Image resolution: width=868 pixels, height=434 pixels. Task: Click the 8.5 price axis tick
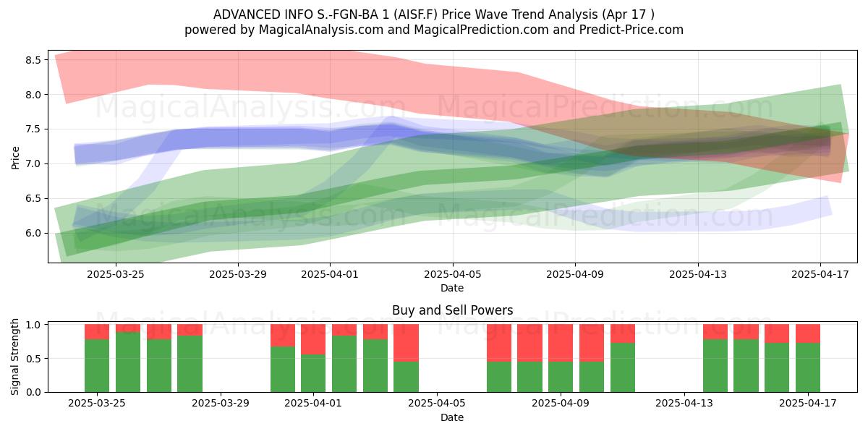pos(35,60)
